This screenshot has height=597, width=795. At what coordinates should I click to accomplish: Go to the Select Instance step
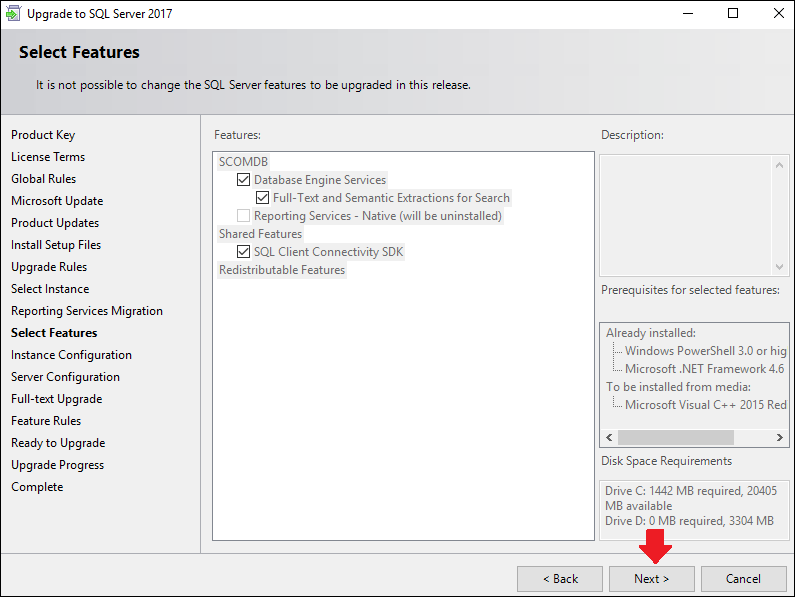click(x=50, y=289)
